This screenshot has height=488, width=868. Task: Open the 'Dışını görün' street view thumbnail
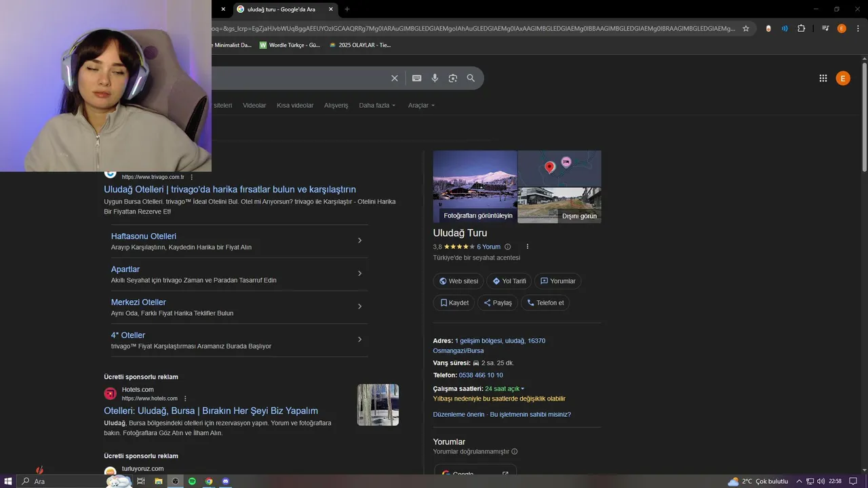tap(559, 205)
